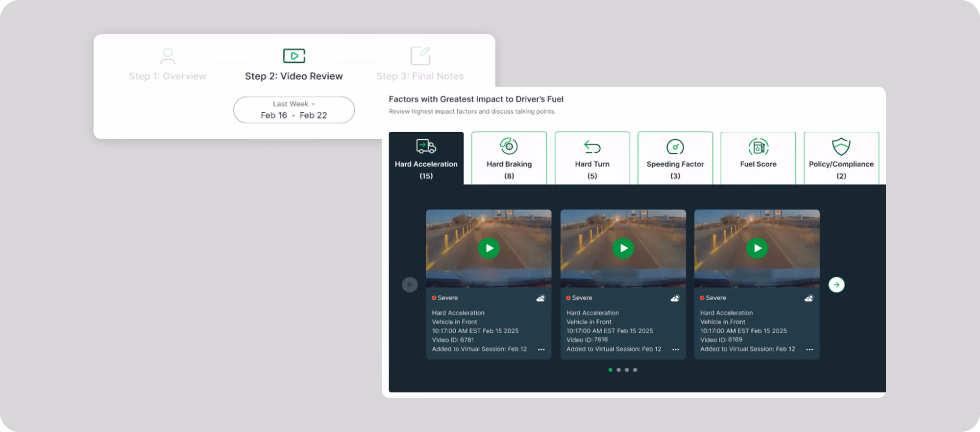Switch to Hard Braking (8) tab
The width and height of the screenshot is (980, 432).
(x=509, y=158)
